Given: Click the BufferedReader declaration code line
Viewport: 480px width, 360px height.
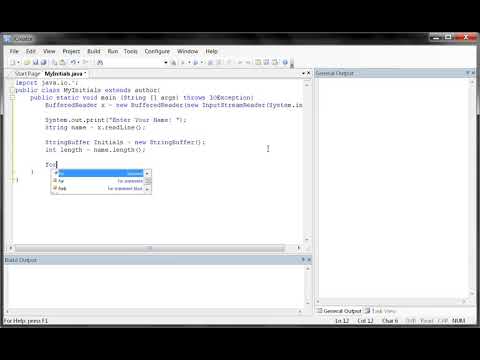Looking at the screenshot, I should [x=174, y=105].
